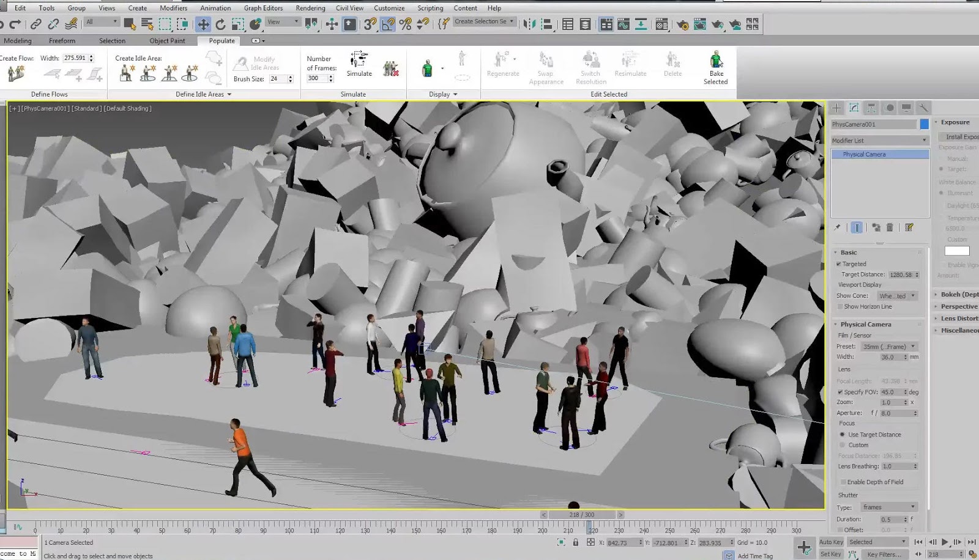The height and width of the screenshot is (560, 979).
Task: Toggle the Targeted checkbox
Action: coord(839,264)
